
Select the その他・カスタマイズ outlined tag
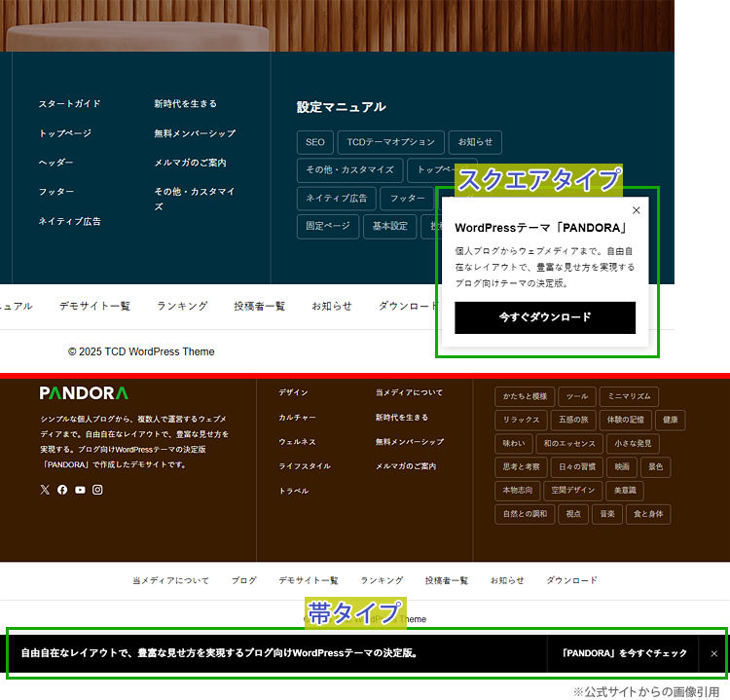pos(349,170)
